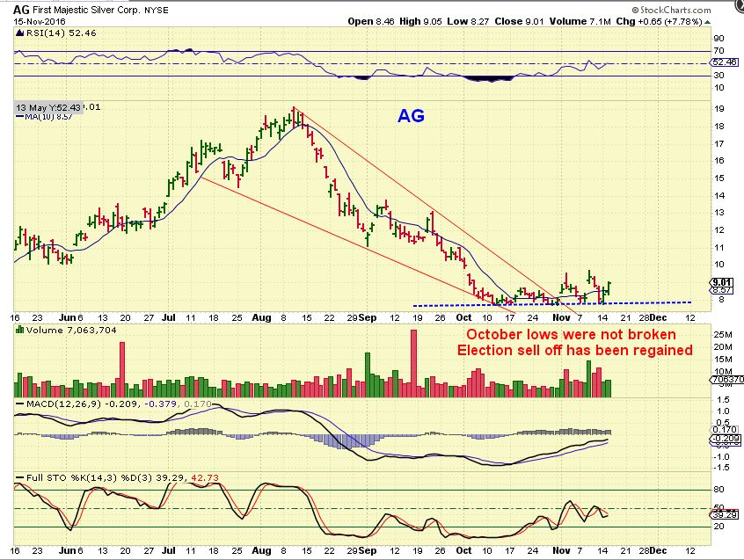
Task: Click the 13 May Y:52.43 tooltip box
Action: tap(47, 107)
